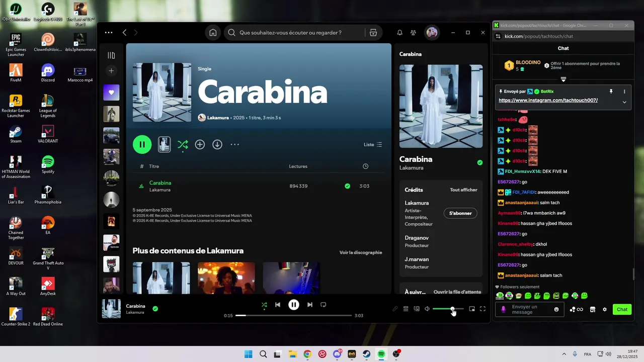The height and width of the screenshot is (362, 644).
Task: Toggle shuffle next to the album preview
Action: pyautogui.click(x=183, y=145)
